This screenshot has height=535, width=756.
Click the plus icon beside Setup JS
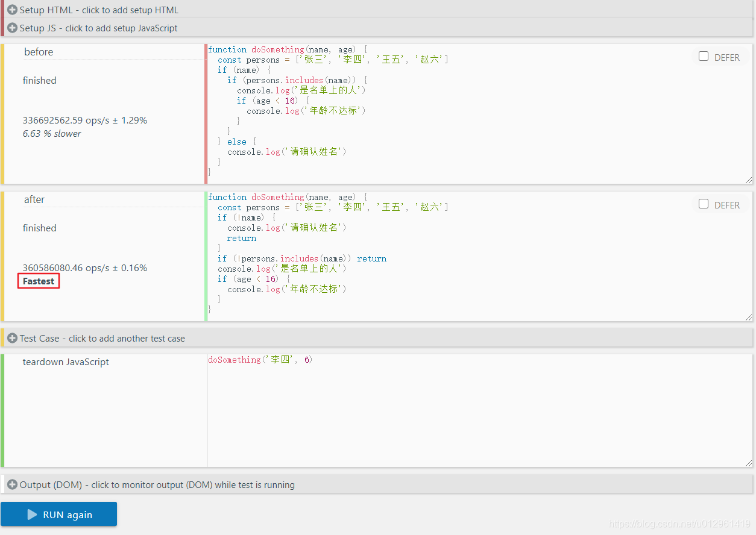12,28
